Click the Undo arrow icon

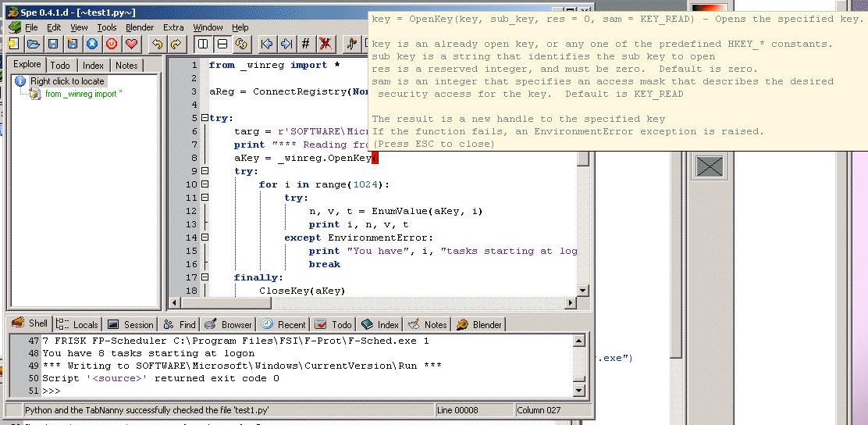[x=157, y=43]
